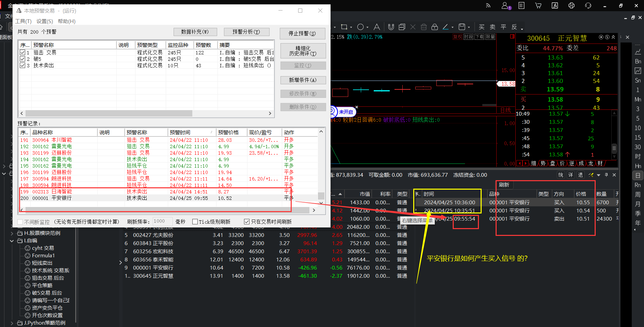This screenshot has height=327, width=644.
Task: Open the rectangle tool dropdown arrow
Action: pos(351,27)
